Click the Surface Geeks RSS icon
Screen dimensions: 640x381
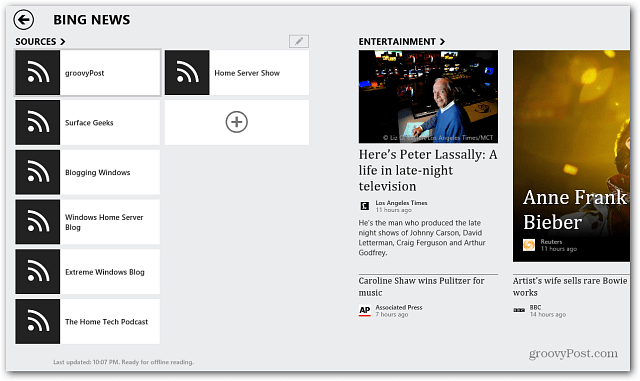[x=38, y=123]
